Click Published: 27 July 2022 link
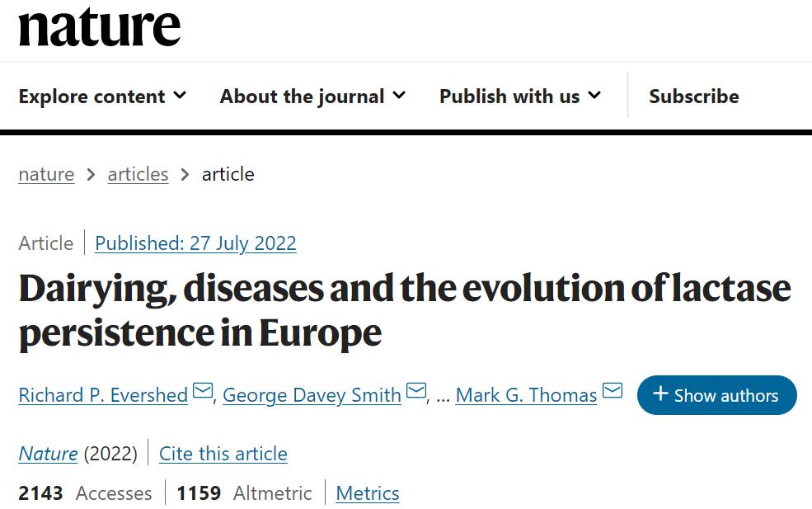Viewport: 812px width, 509px height. (x=195, y=243)
